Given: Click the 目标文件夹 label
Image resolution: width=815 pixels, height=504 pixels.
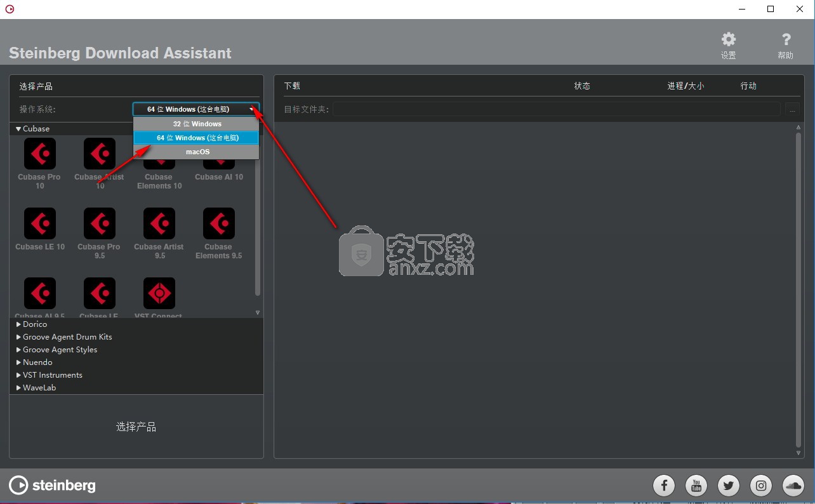Looking at the screenshot, I should point(307,109).
